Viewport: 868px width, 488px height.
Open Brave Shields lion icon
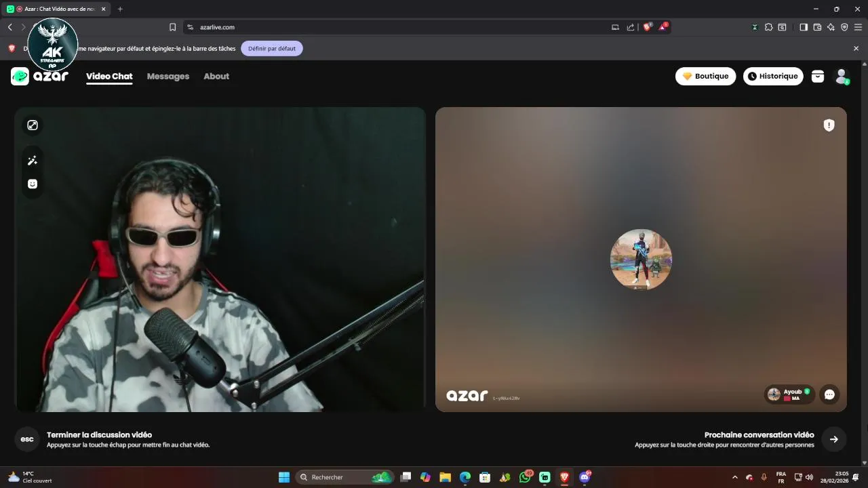tap(647, 27)
